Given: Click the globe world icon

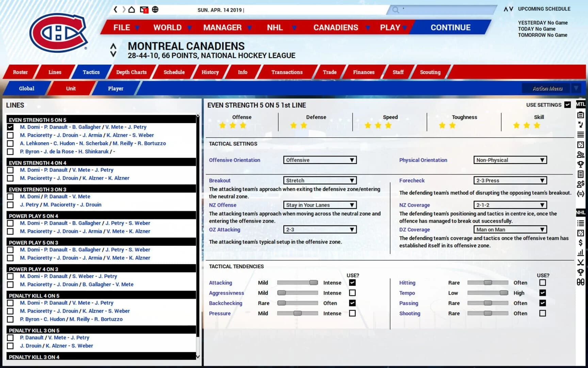Looking at the screenshot, I should [156, 10].
